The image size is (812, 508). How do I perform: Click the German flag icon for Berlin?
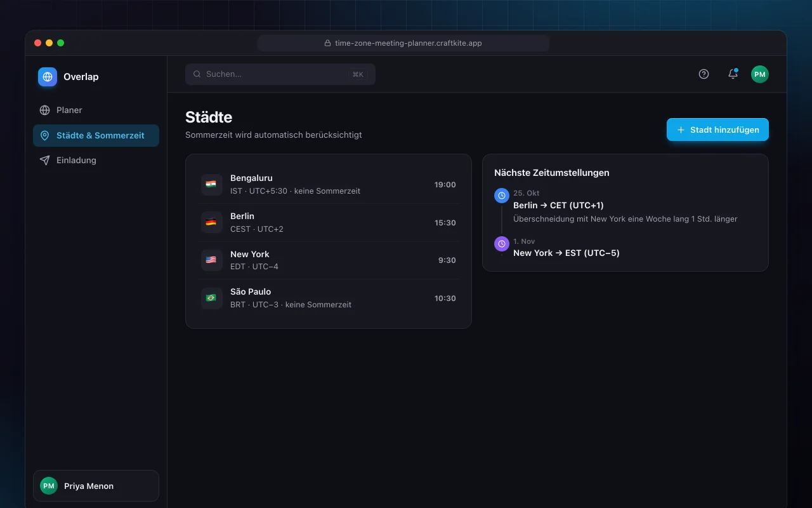point(211,222)
